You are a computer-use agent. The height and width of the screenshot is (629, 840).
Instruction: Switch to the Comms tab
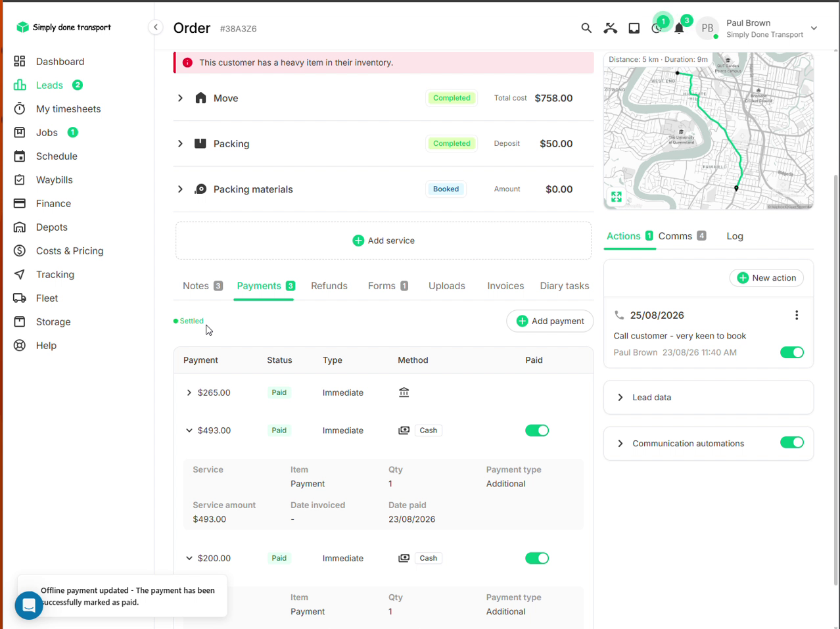click(x=682, y=236)
